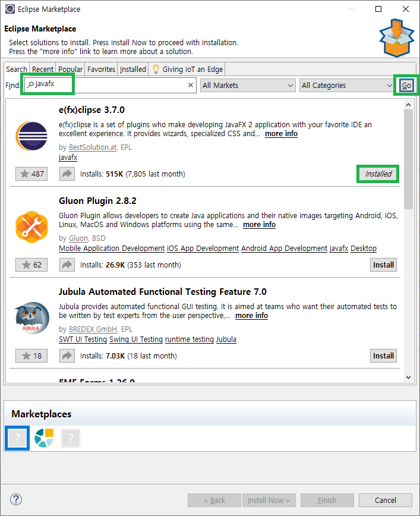Click the javafx tag under Gluon Plugin
Viewport: 420px width, 516px height.
click(339, 248)
